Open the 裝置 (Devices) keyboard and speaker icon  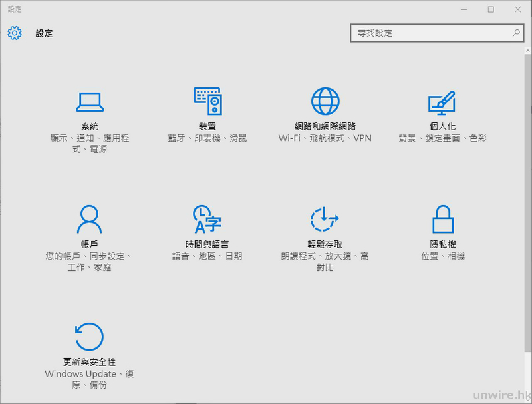click(x=207, y=101)
